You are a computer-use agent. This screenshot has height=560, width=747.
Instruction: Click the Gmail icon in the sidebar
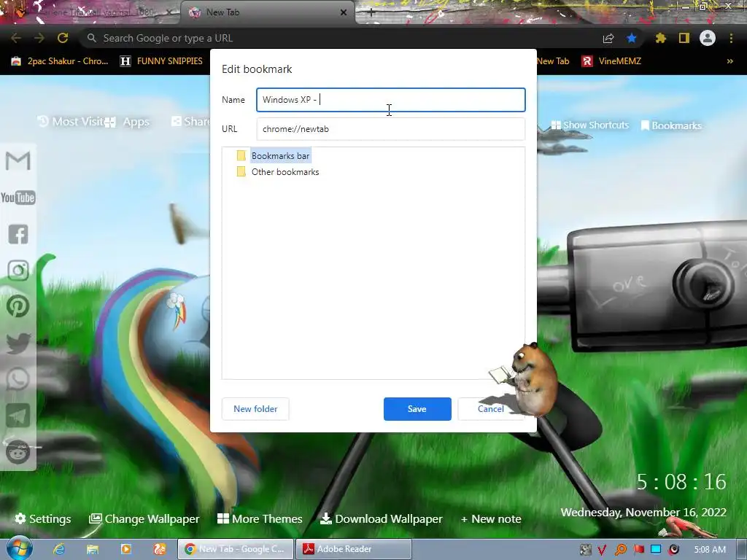pos(18,160)
